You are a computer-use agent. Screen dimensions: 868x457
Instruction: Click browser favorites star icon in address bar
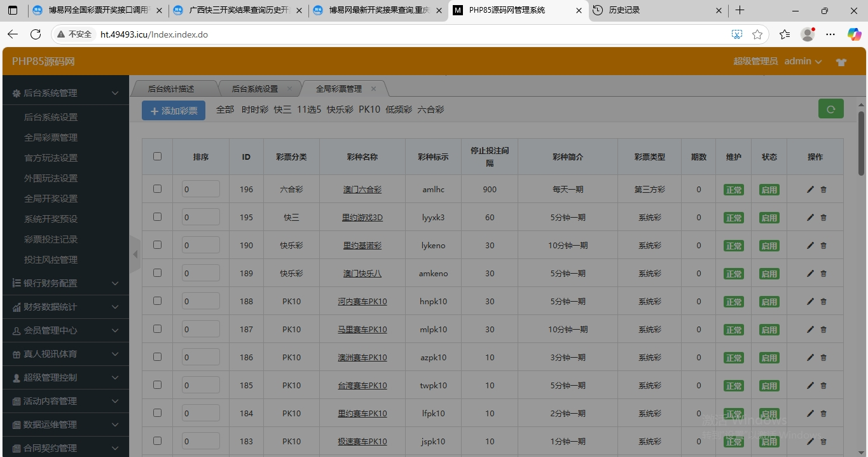coord(757,34)
